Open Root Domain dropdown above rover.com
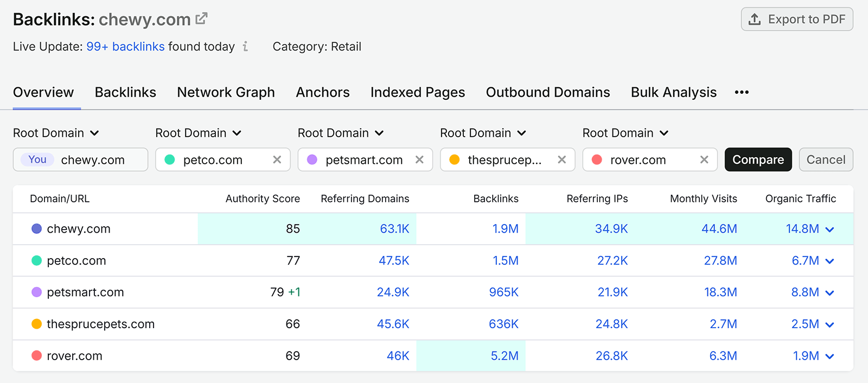 coord(626,133)
